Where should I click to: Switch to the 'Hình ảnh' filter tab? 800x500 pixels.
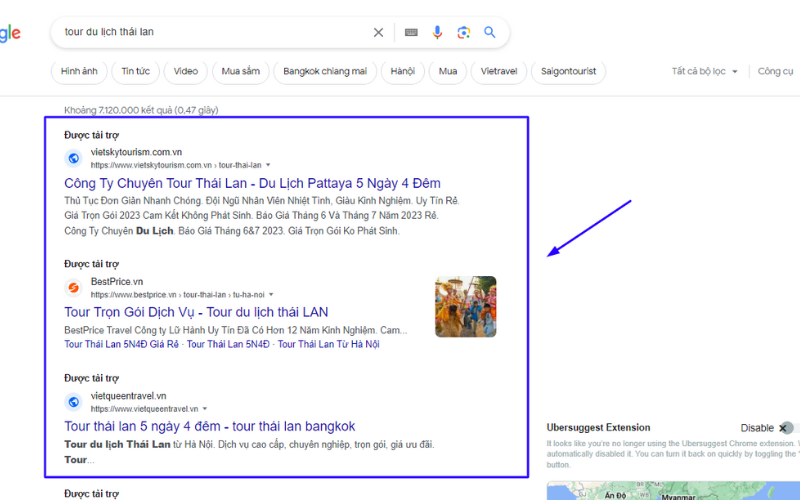click(x=79, y=71)
